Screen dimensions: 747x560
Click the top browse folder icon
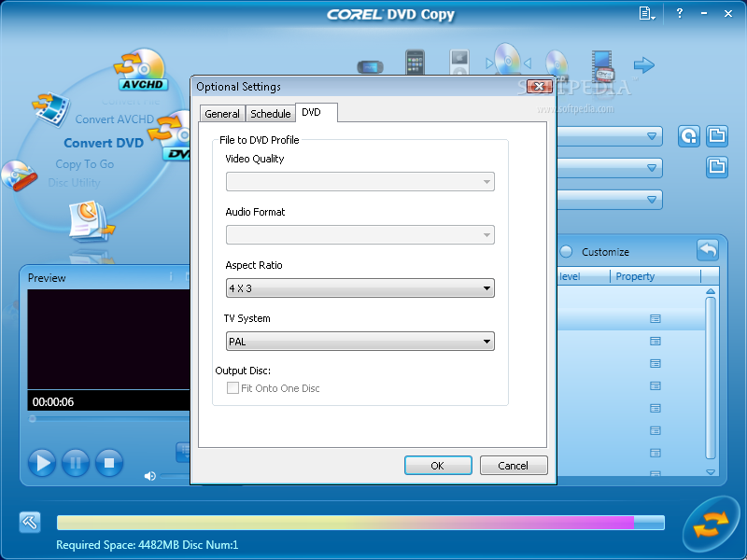click(x=717, y=136)
